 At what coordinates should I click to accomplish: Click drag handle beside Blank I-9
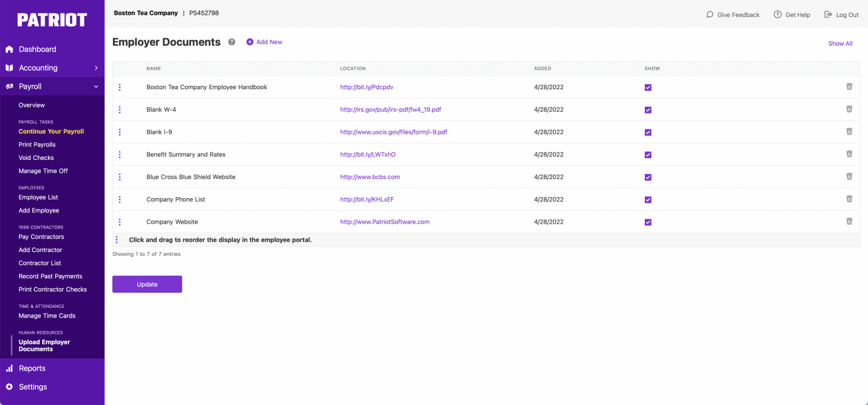(x=120, y=132)
